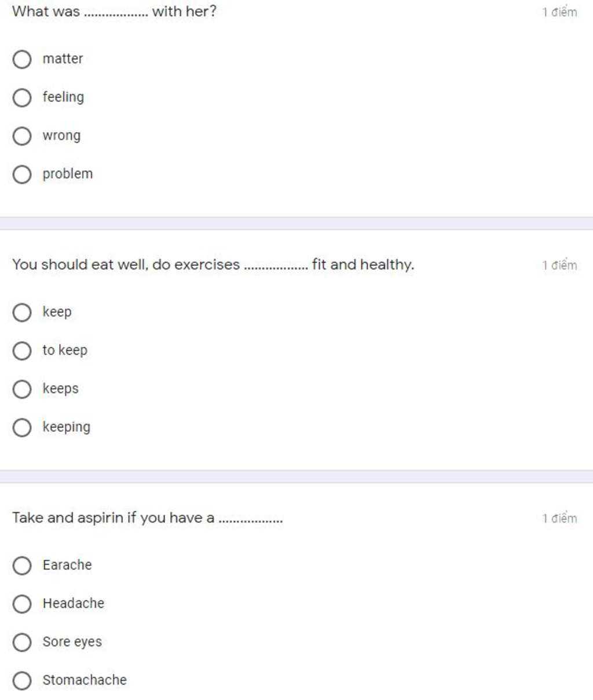
Task: Click the 'What was ... with her?' question text
Action: [114, 11]
